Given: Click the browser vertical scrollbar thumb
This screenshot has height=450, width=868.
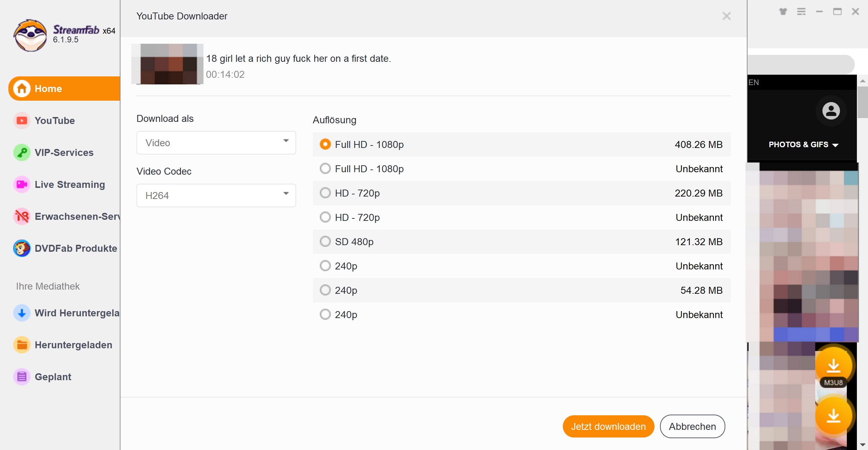Looking at the screenshot, I should pyautogui.click(x=862, y=102).
